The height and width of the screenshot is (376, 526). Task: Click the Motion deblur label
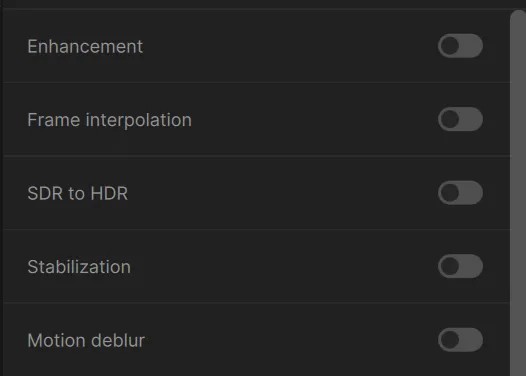click(86, 340)
